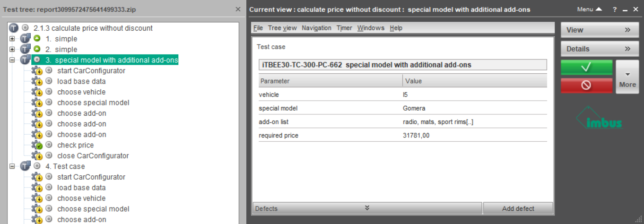The height and width of the screenshot is (224, 644).
Task: Expand the Details panel
Action: point(600,49)
